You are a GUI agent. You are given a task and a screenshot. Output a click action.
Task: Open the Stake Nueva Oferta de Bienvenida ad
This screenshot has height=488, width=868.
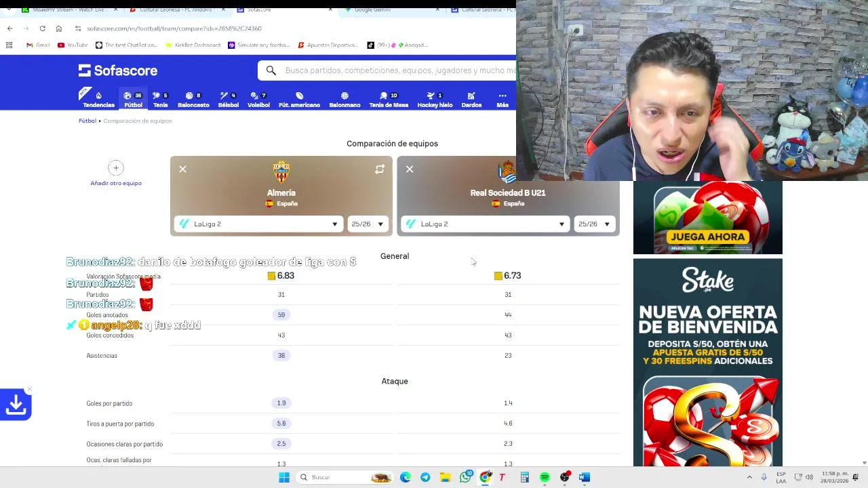click(x=707, y=363)
